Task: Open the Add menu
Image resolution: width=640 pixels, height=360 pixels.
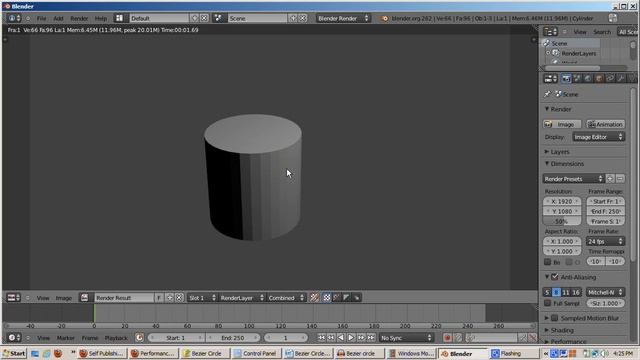Action: tap(58, 18)
